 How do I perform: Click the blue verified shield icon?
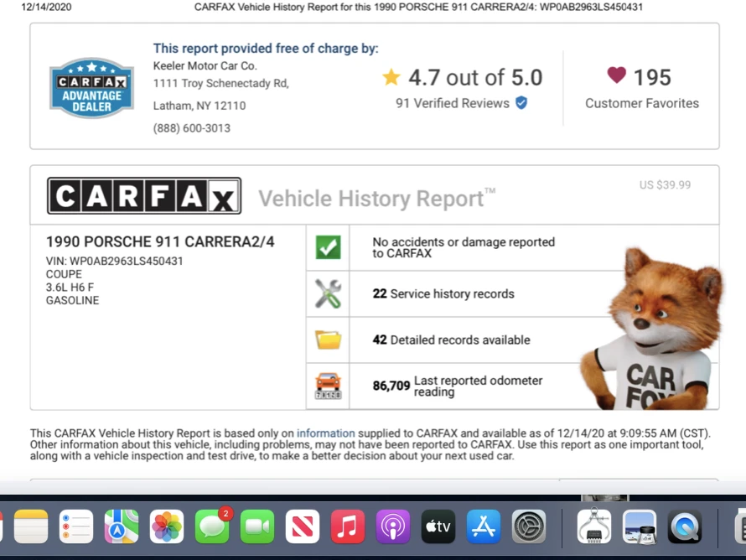click(x=521, y=103)
